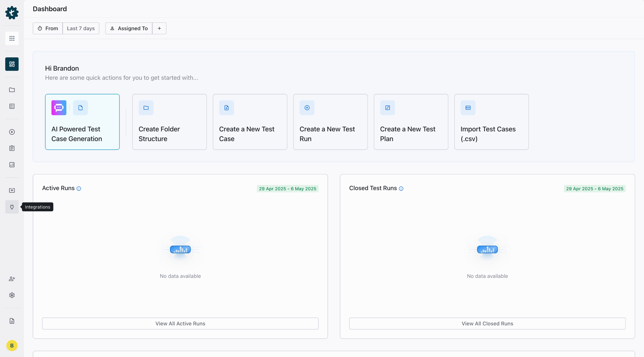Open the reports chart icon in sidebar
Screen dimensions: 644x357
(x=12, y=165)
